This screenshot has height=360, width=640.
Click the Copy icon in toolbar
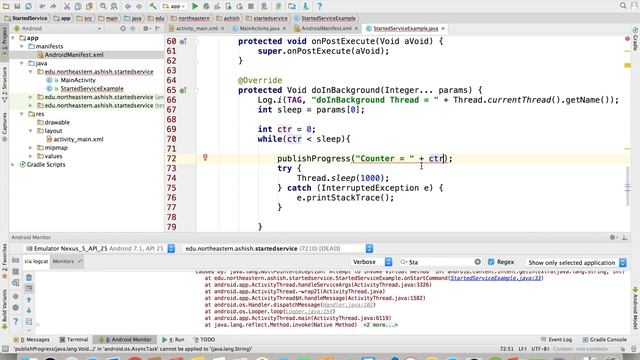pyautogui.click(x=78, y=6)
